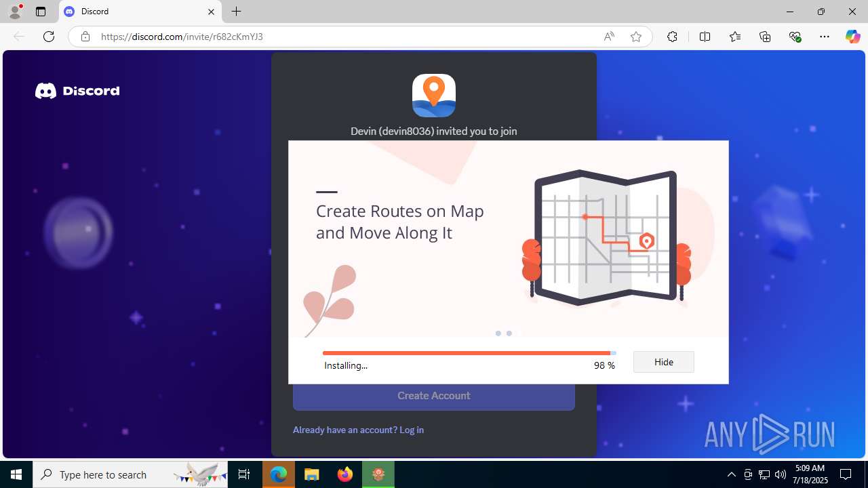Select the second installer slide dot
This screenshot has width=868, height=488.
pos(509,333)
